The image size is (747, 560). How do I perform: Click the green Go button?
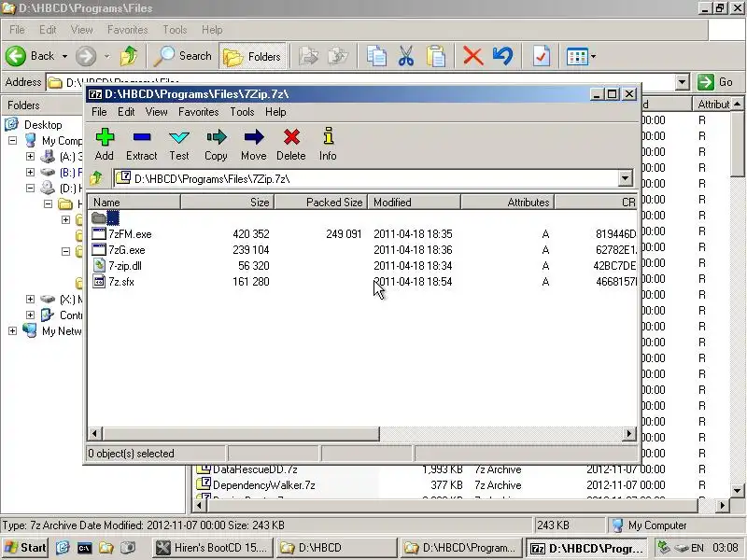click(x=715, y=82)
